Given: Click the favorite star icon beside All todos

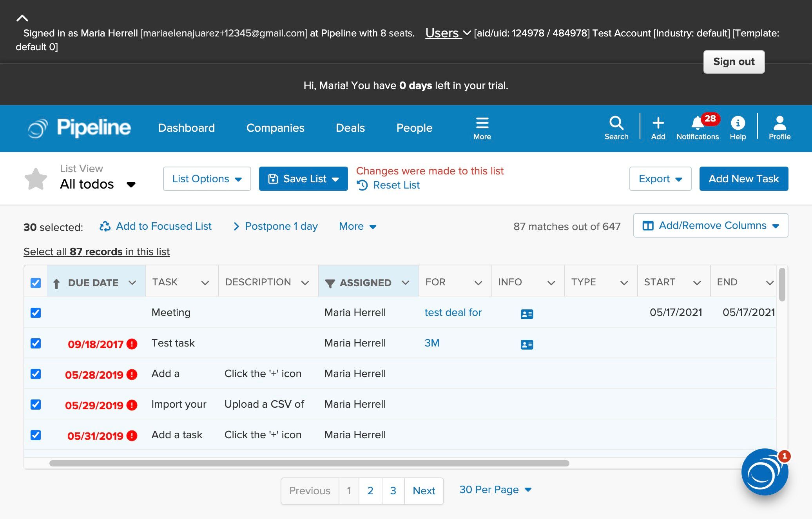Looking at the screenshot, I should (x=36, y=179).
